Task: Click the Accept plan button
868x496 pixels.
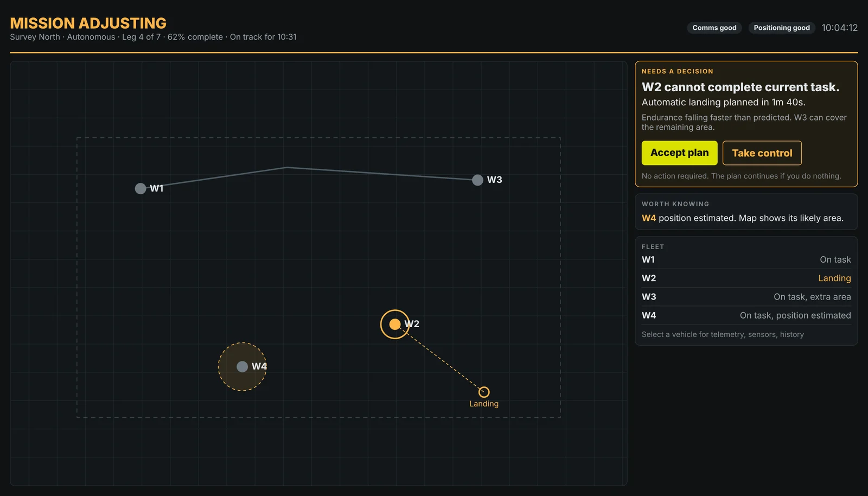Action: coord(679,153)
